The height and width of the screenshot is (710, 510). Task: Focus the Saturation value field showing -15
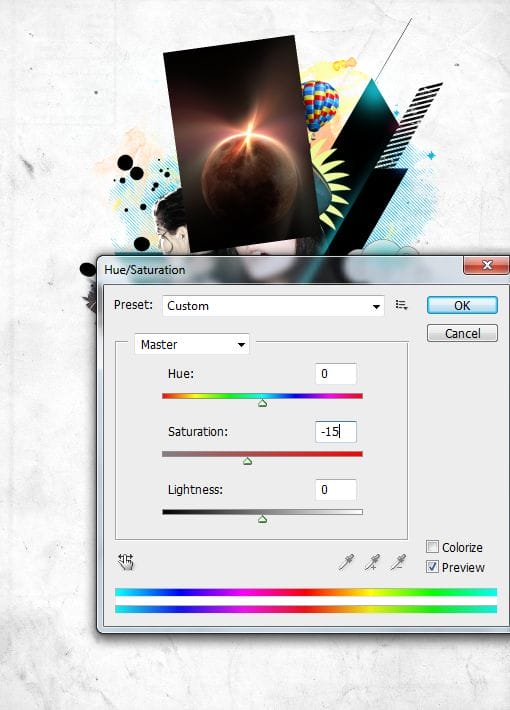tap(336, 432)
